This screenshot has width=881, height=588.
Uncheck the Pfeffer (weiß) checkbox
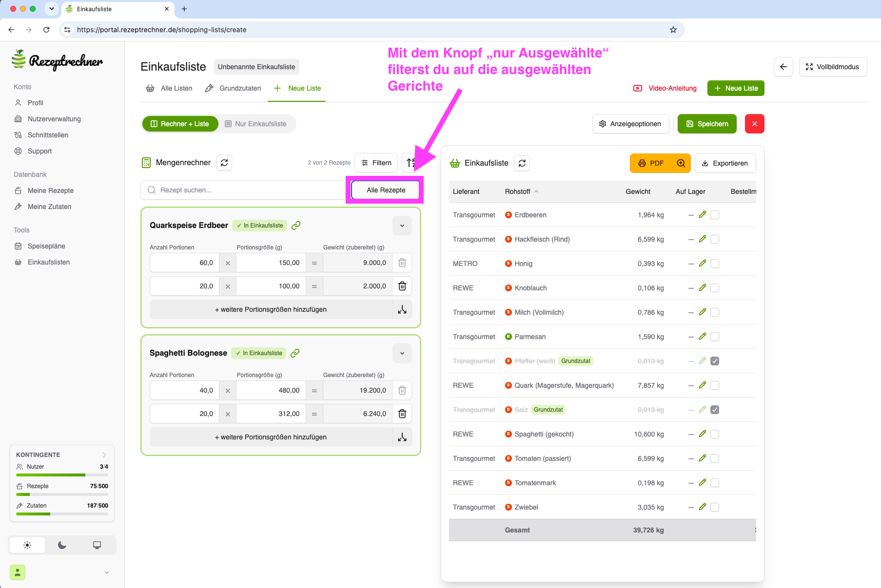click(x=715, y=361)
